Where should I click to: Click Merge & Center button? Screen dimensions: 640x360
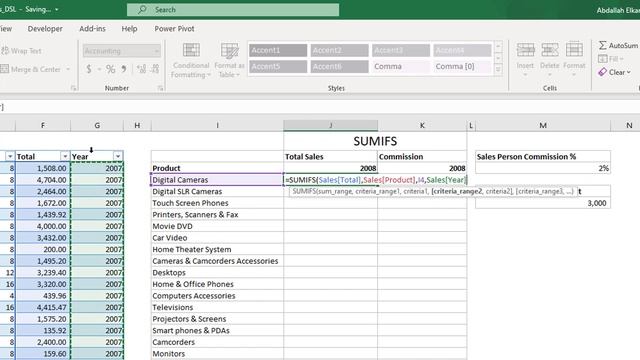click(31, 69)
